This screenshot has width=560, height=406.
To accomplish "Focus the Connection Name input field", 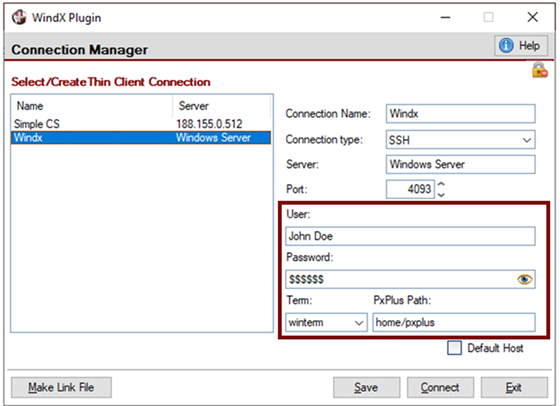I will [460, 114].
